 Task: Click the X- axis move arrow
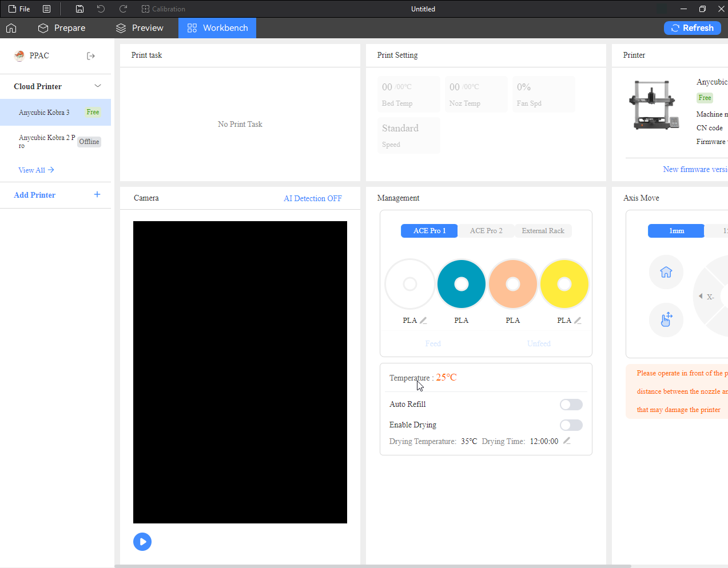pos(706,297)
